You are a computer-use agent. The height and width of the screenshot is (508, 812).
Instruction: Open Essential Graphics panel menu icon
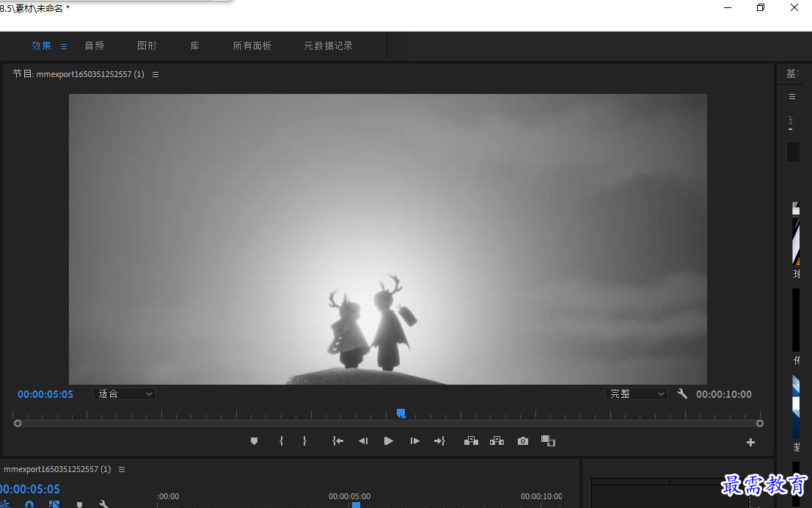pyautogui.click(x=791, y=96)
